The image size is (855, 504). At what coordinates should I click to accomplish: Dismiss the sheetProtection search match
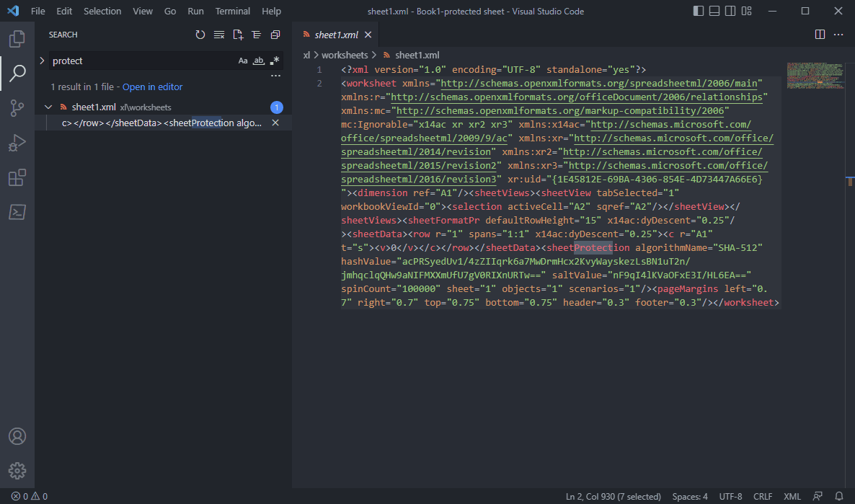tap(275, 123)
